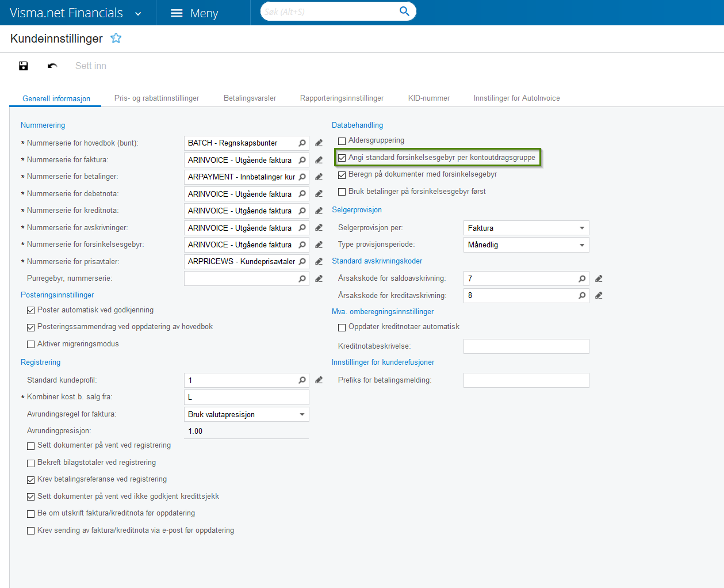724x588 pixels.
Task: Switch to the Betalingsvarsler tab
Action: click(x=250, y=98)
